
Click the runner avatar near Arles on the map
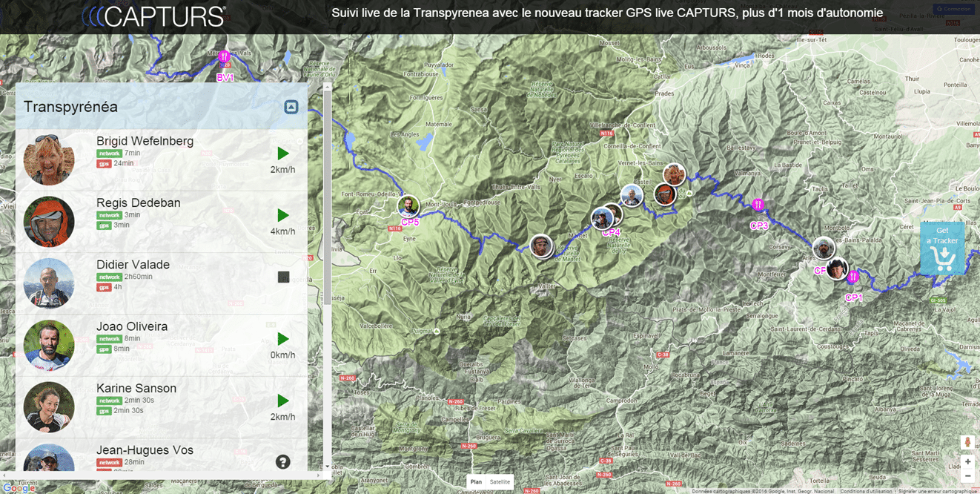(823, 248)
